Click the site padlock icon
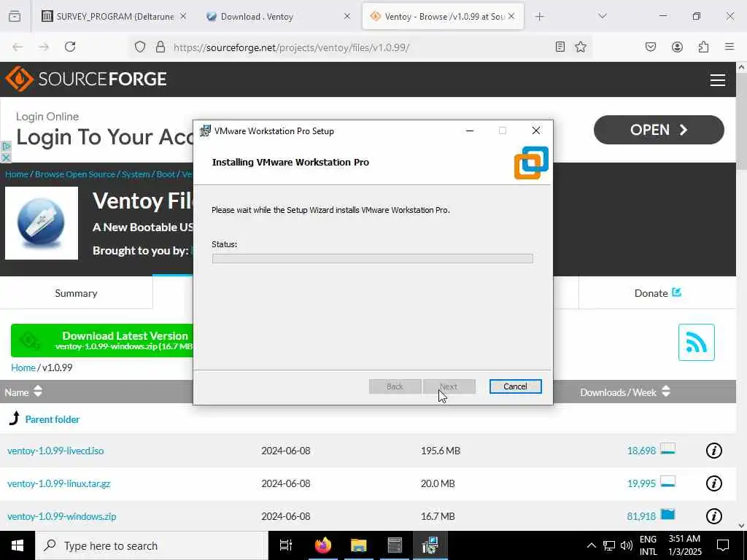Screen dimensions: 747x560 tap(160, 47)
